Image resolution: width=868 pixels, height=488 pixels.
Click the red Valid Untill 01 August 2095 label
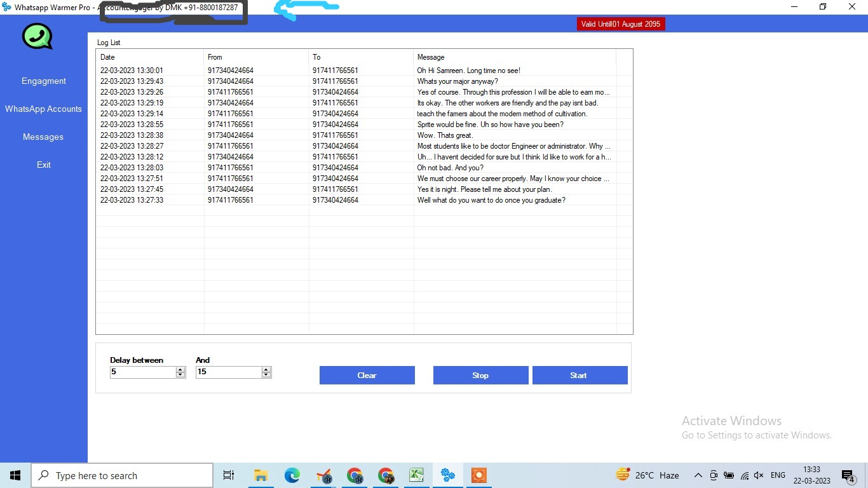point(621,24)
